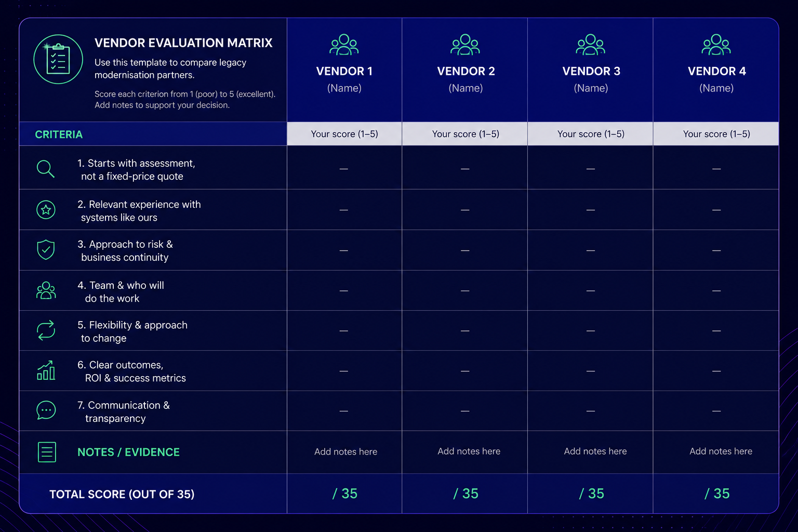Click the team icon for criterion 4
This screenshot has height=532, width=798.
pyautogui.click(x=46, y=290)
